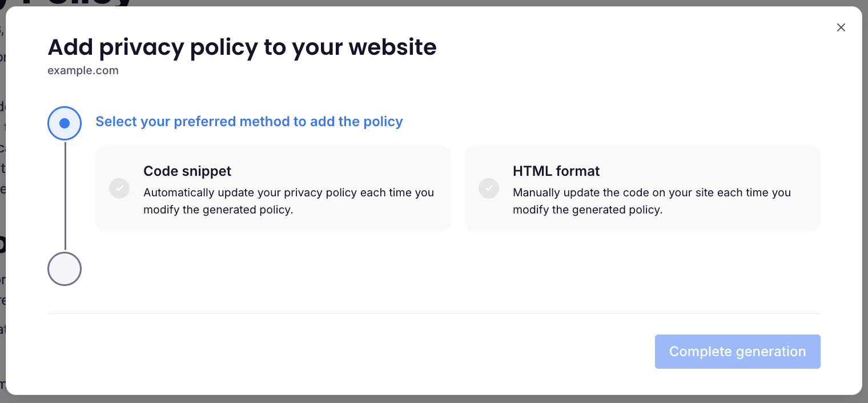
Task: Click the "Select your preferred method" step heading
Action: (x=249, y=122)
